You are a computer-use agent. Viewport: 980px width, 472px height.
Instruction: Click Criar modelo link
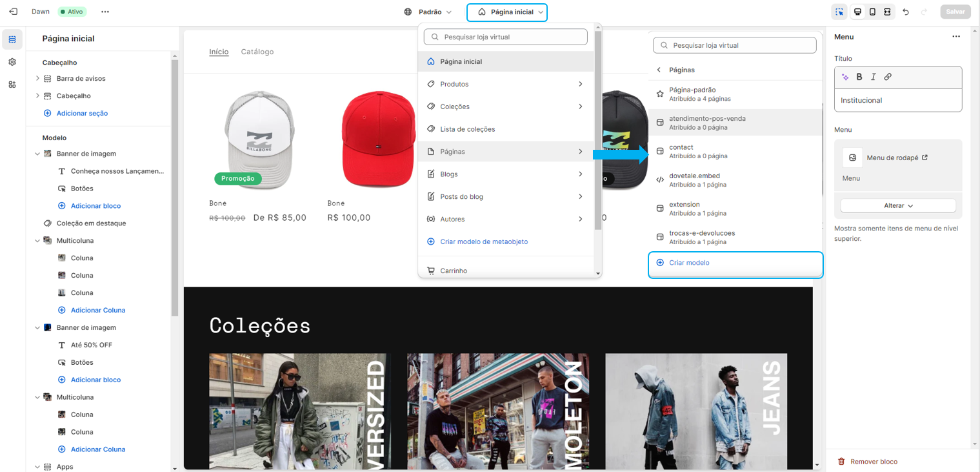pyautogui.click(x=689, y=263)
